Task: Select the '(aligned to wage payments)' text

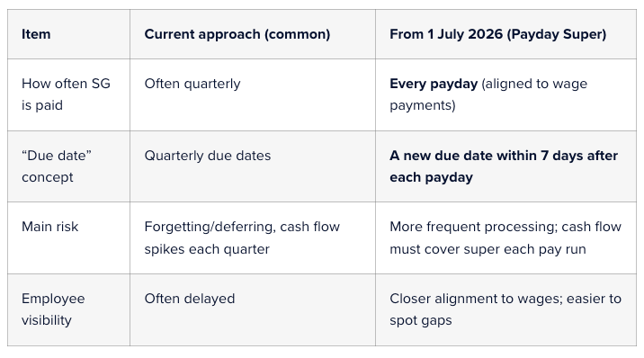Action: [488, 94]
